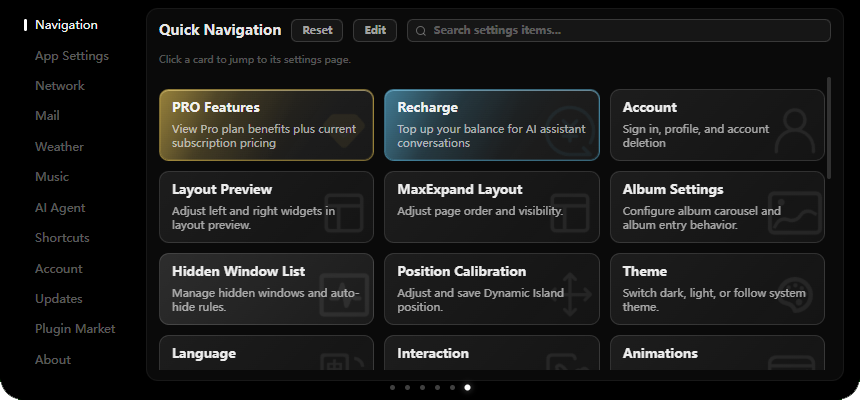Open Mail in the sidebar
This screenshot has width=860, height=400.
pyautogui.click(x=47, y=116)
